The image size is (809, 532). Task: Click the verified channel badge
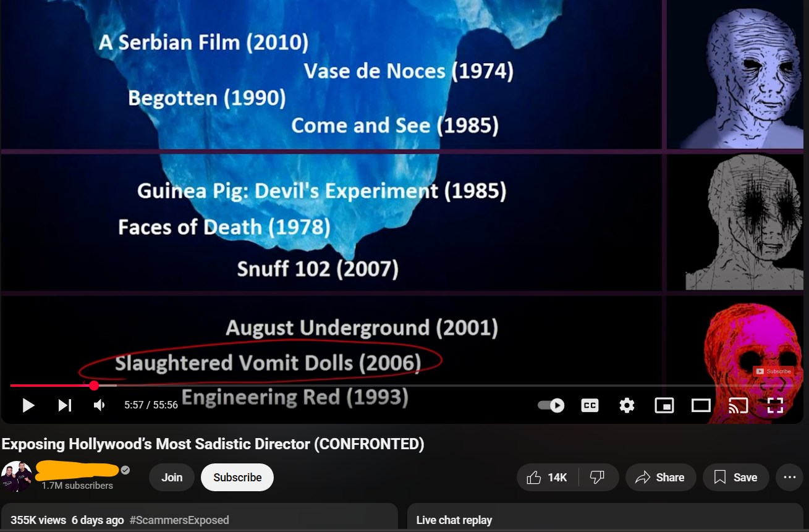[125, 470]
